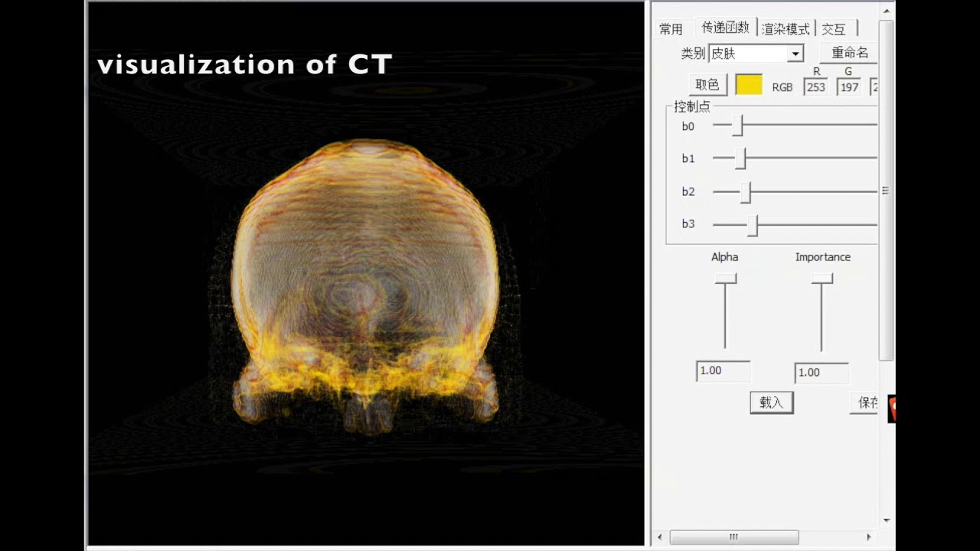The image size is (980, 551).
Task: Click the 载入 load button
Action: pos(772,403)
